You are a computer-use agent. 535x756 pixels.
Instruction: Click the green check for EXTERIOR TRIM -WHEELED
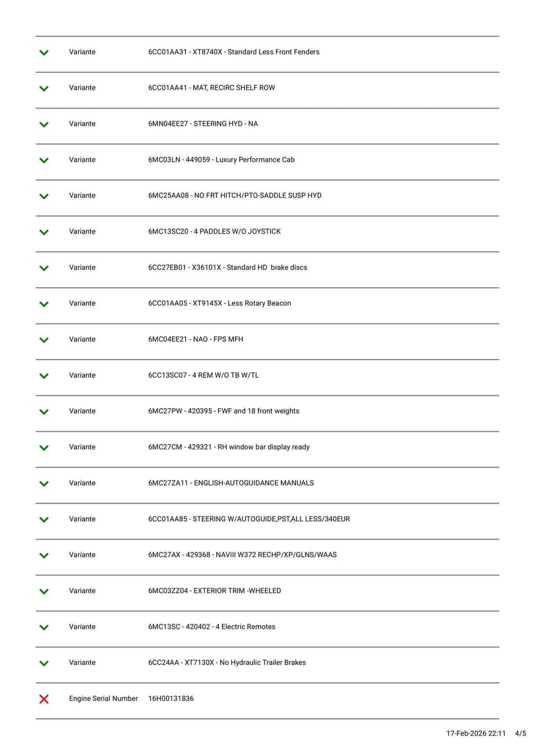(44, 591)
